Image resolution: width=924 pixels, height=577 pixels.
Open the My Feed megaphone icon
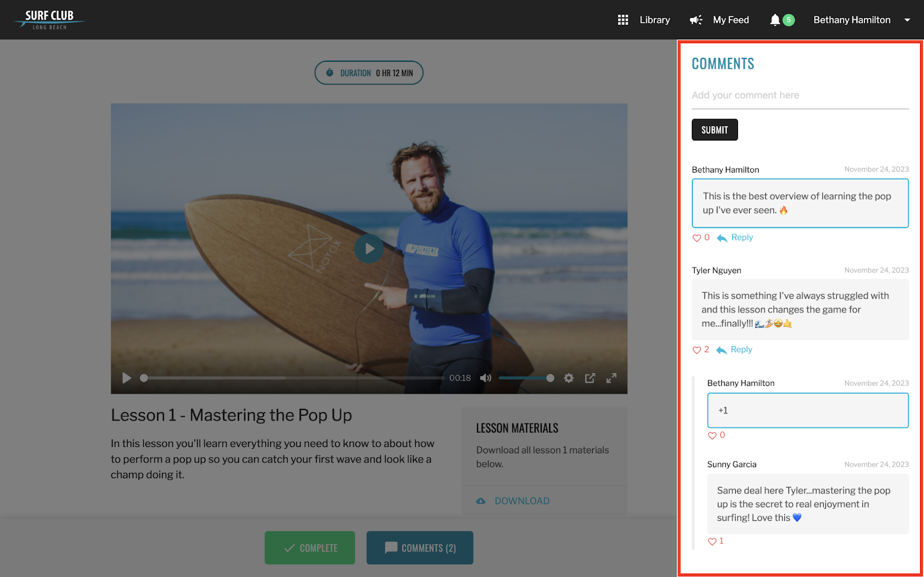coord(696,20)
